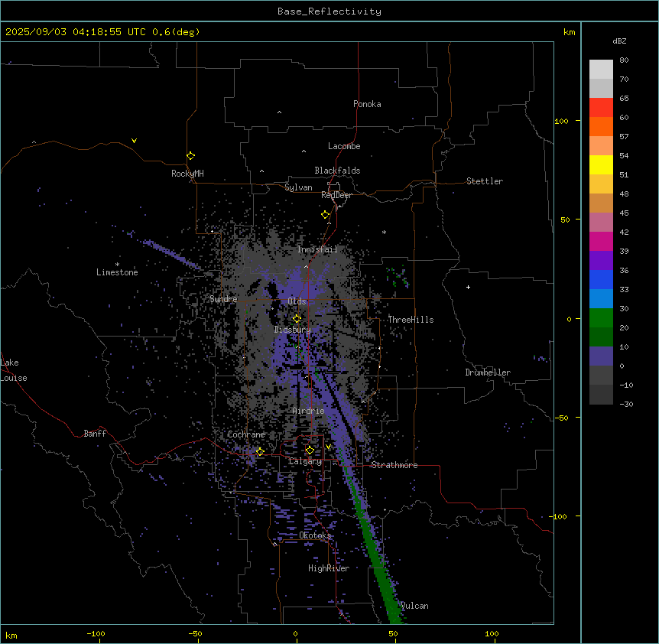Click the -30 dBZ dark gray swatch
Image resolution: width=659 pixels, height=644 pixels.
pos(601,395)
